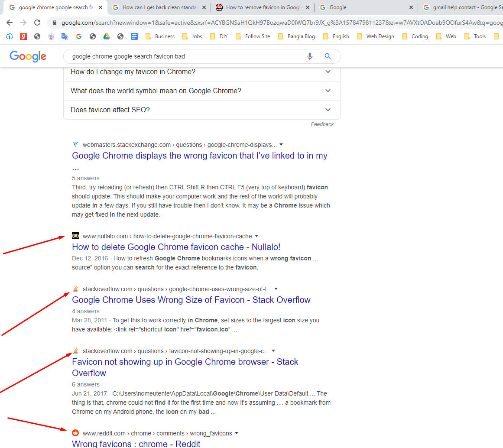Open the English bookmarks folder
The width and height of the screenshot is (503, 448).
coord(336,36)
